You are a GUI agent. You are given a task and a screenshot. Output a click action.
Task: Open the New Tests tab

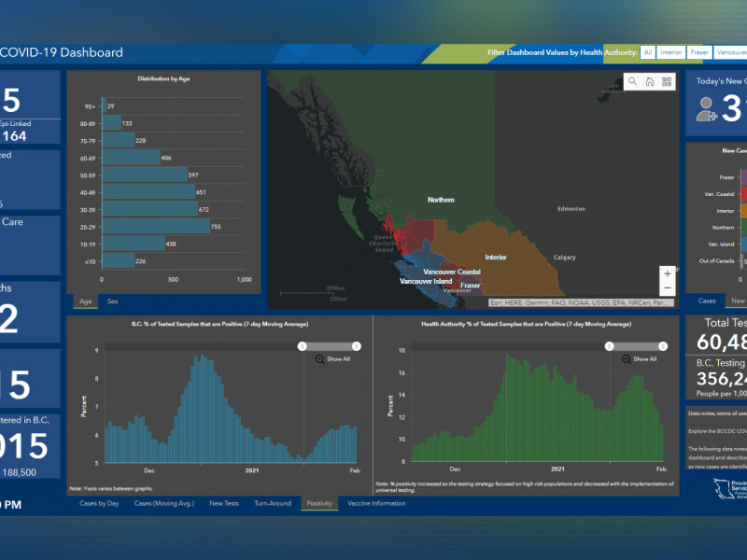tap(224, 503)
